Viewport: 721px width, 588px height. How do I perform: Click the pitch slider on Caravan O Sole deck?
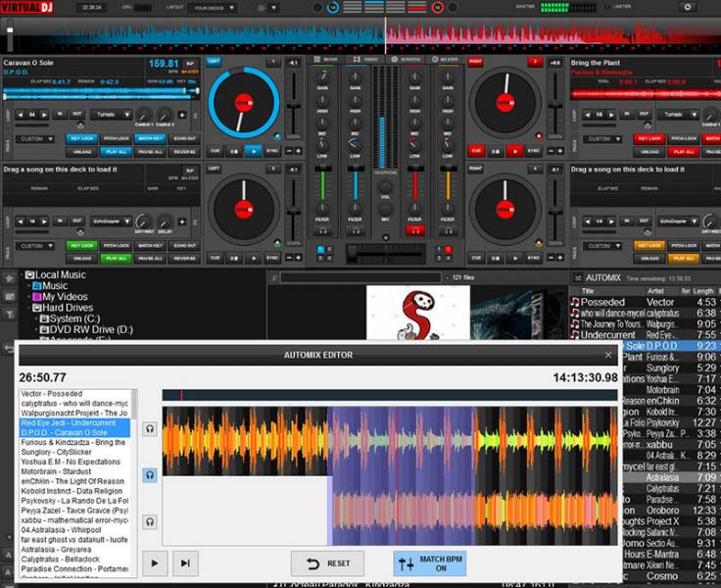coord(293,106)
